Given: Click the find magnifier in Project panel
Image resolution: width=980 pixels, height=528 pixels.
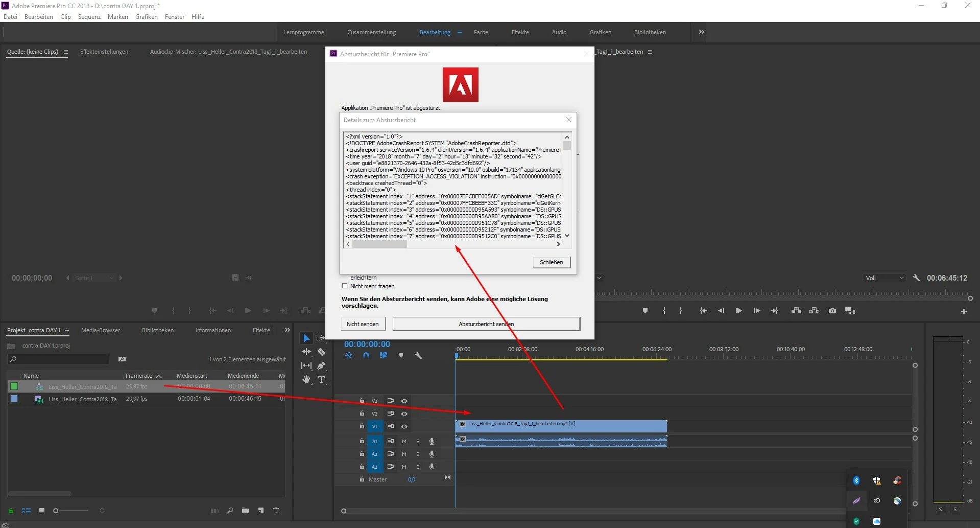Looking at the screenshot, I should (230, 510).
